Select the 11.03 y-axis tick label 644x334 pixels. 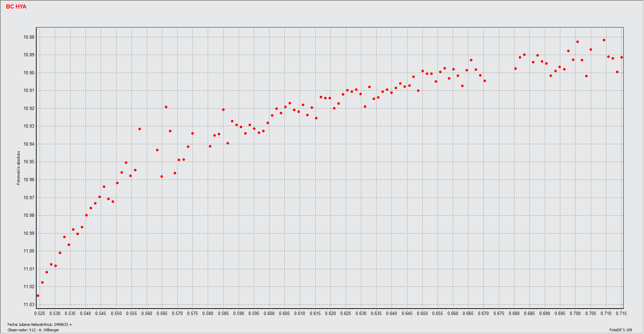[29, 304]
